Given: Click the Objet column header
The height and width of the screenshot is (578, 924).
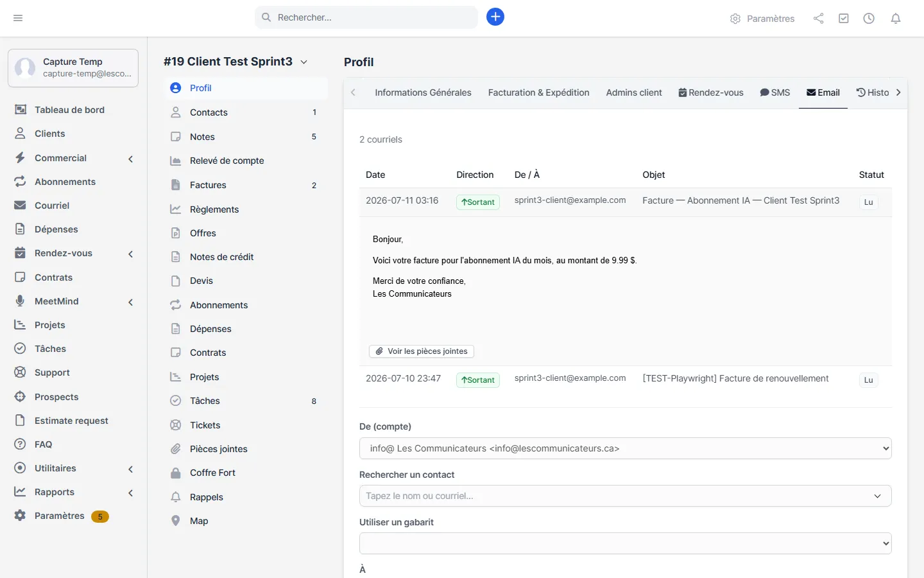Looking at the screenshot, I should point(653,175).
